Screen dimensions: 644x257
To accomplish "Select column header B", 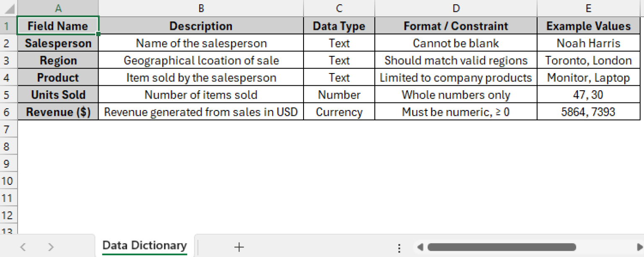I will [x=201, y=8].
